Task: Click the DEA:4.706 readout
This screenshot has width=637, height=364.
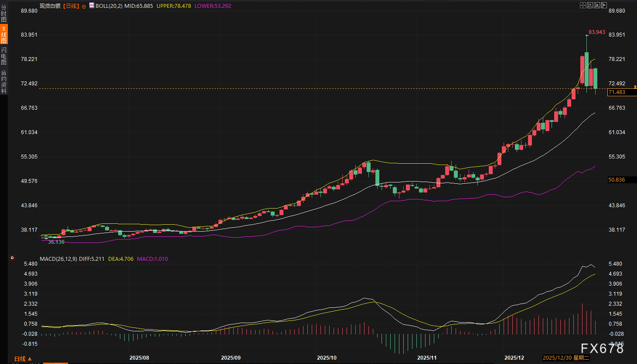Action: coord(121,259)
